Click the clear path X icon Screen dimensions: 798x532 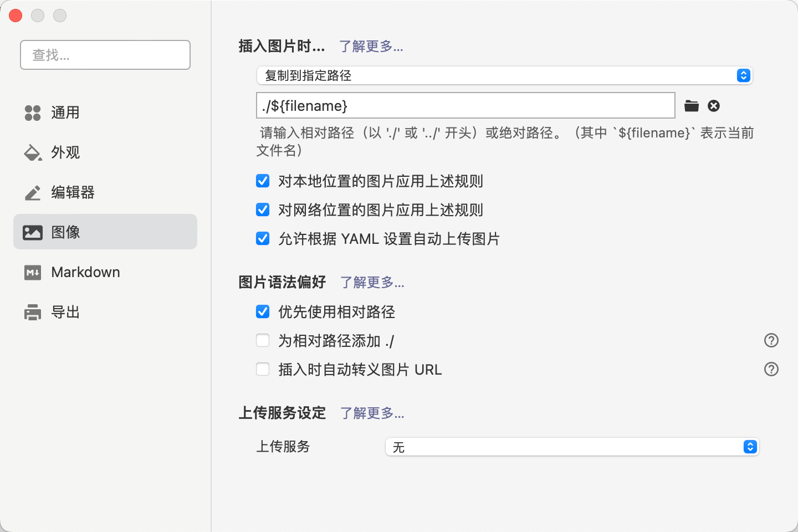(714, 106)
